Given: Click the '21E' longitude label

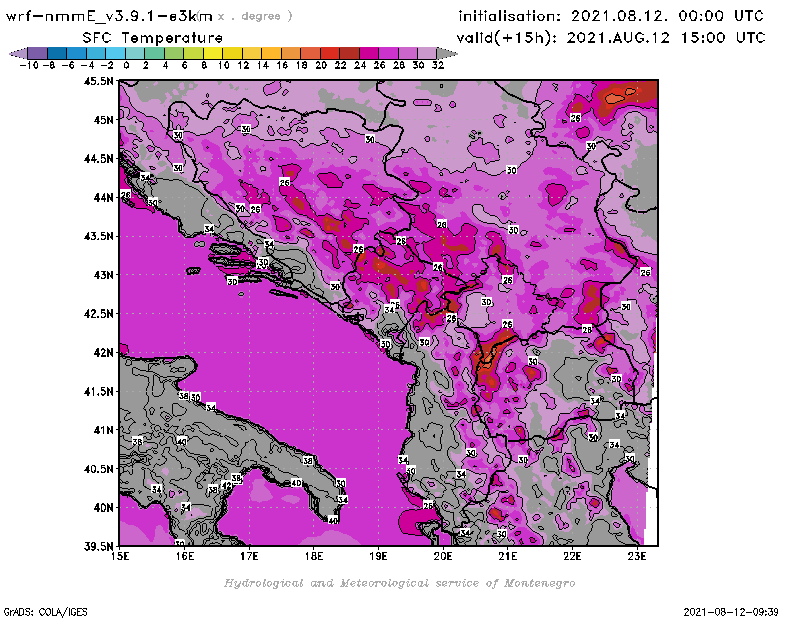Looking at the screenshot, I should click(x=508, y=556).
